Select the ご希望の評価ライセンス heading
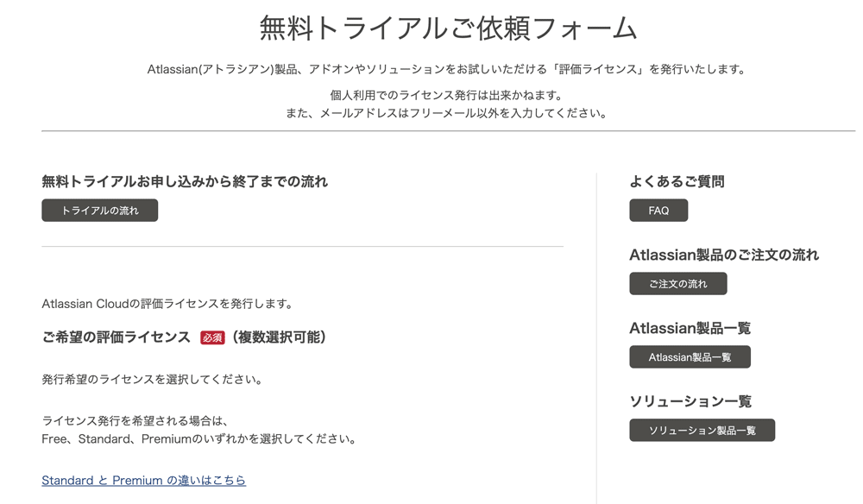The image size is (863, 504). (117, 337)
